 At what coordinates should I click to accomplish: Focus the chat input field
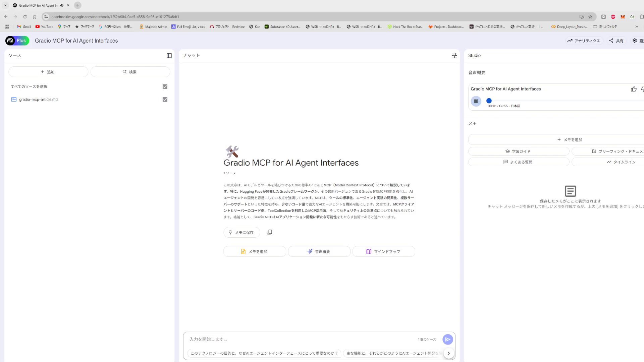[302, 339]
